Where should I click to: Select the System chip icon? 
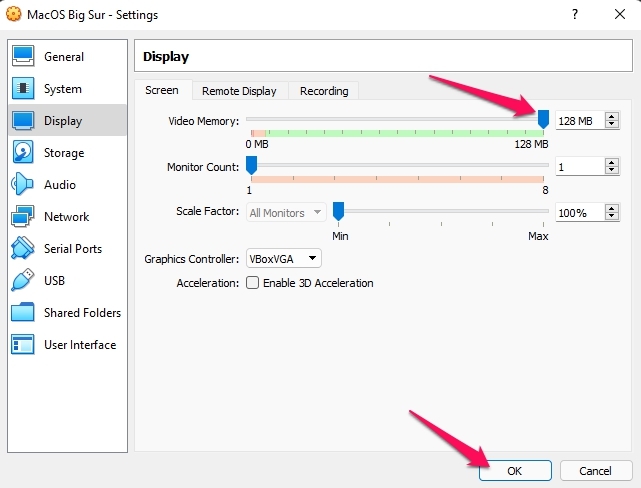(23, 88)
